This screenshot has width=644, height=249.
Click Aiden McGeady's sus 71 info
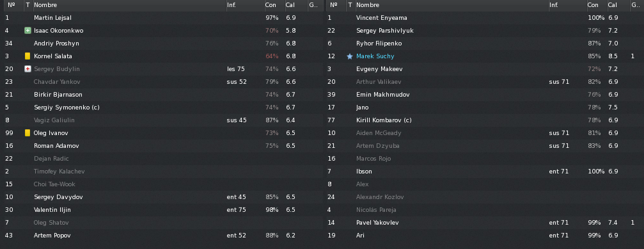click(x=558, y=133)
